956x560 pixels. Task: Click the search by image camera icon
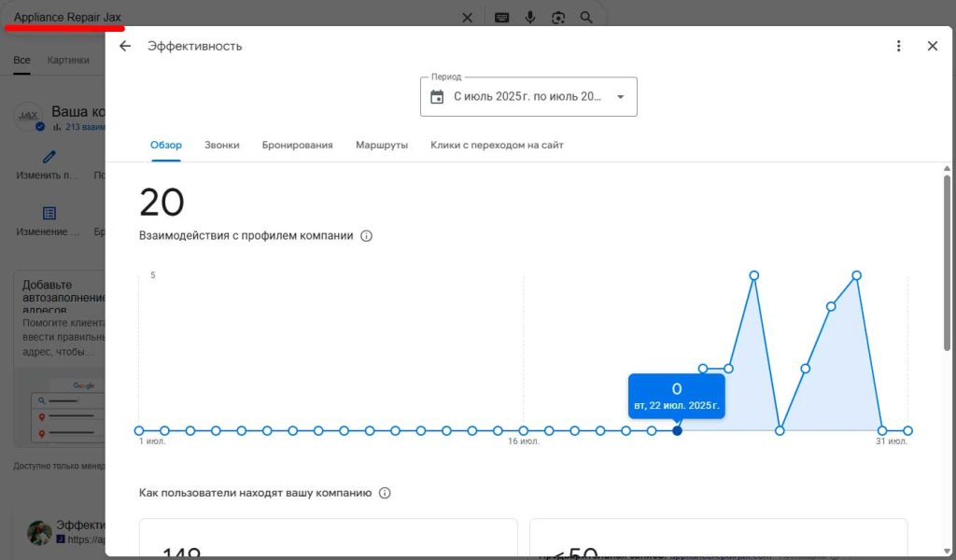pyautogui.click(x=558, y=18)
